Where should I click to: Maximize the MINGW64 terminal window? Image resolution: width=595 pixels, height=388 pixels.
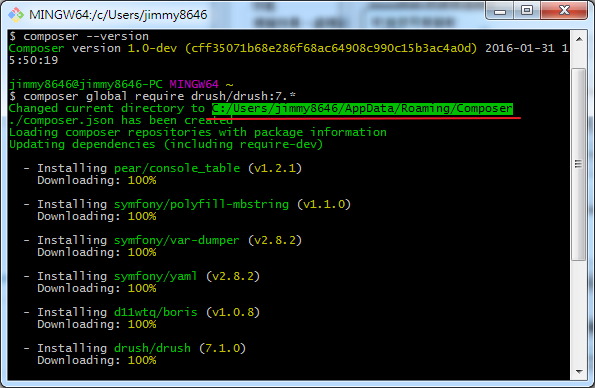(527, 11)
